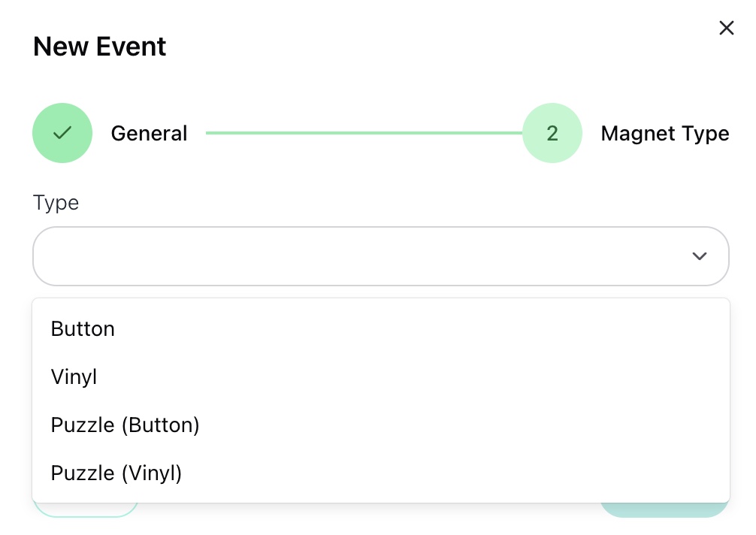Select the Puzzle (Vinyl) option

click(116, 473)
